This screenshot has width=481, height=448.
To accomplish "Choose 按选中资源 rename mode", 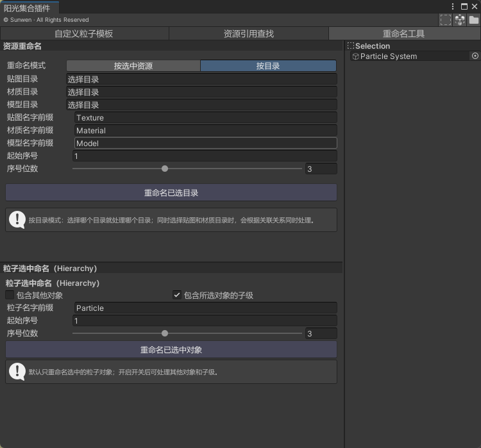I will click(x=133, y=65).
